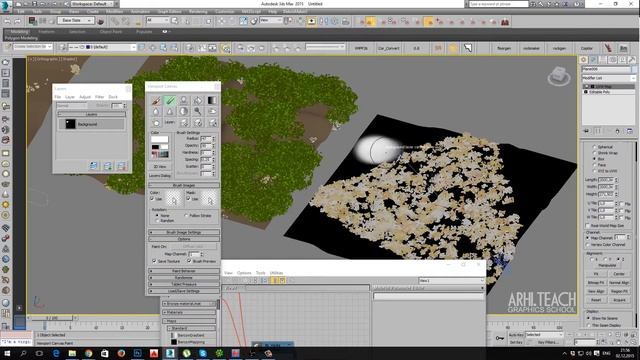Open the Base Size dropdown in toolbar
This screenshot has height=360, width=640.
pos(76,20)
